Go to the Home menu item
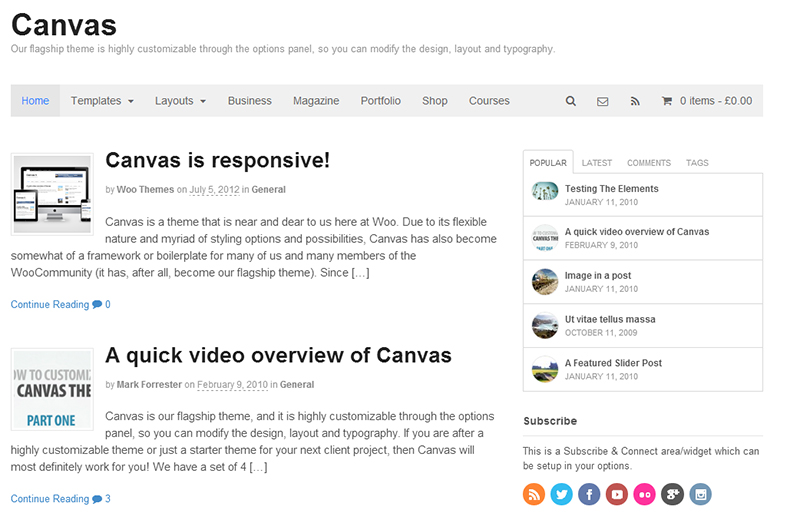This screenshot has height=523, width=800. pyautogui.click(x=35, y=101)
